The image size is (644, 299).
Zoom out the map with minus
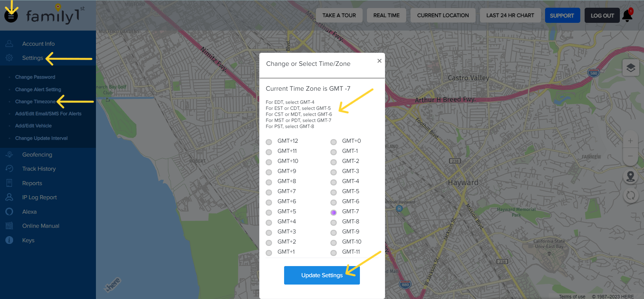(x=630, y=156)
